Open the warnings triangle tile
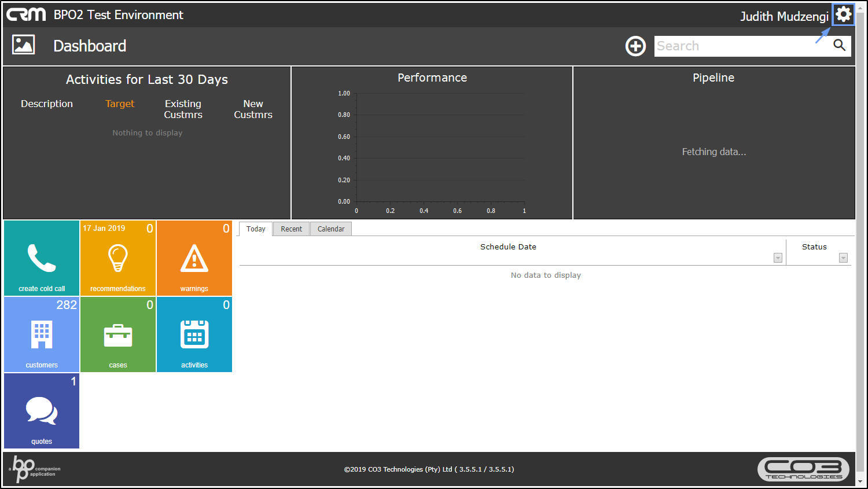This screenshot has height=489, width=868. point(194,258)
